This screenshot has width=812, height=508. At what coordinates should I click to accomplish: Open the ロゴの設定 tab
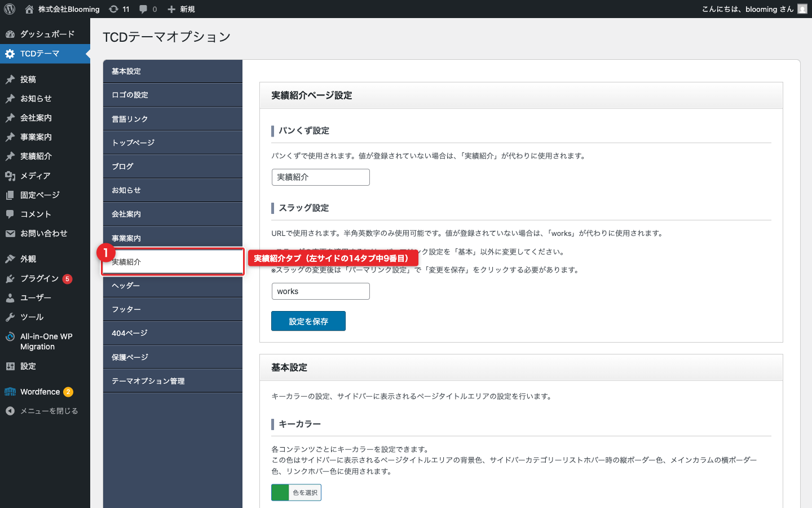(x=173, y=95)
